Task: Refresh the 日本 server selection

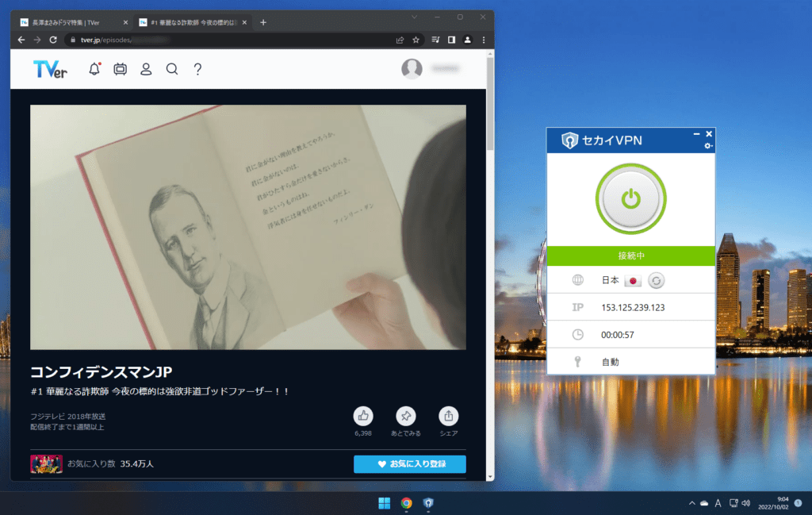Action: click(x=656, y=280)
